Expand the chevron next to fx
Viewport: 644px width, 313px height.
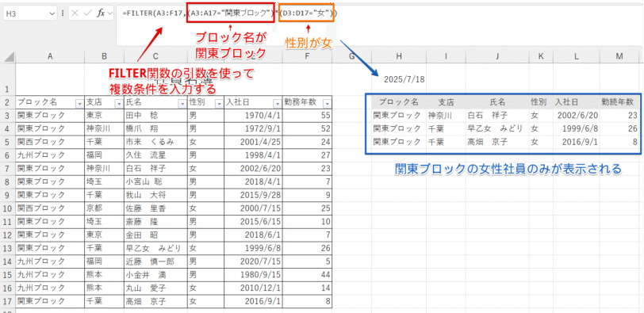click(x=109, y=13)
